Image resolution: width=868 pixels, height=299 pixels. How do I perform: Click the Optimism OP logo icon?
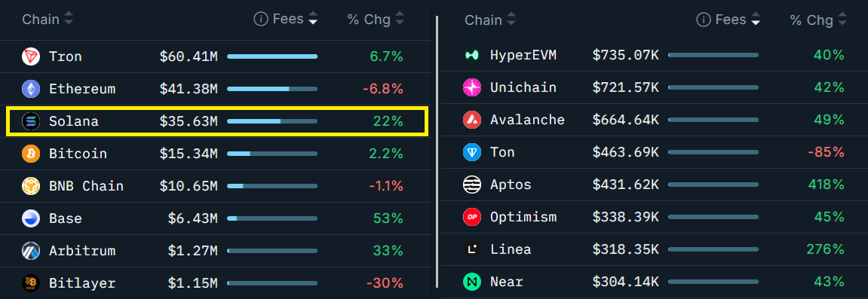pos(472,217)
